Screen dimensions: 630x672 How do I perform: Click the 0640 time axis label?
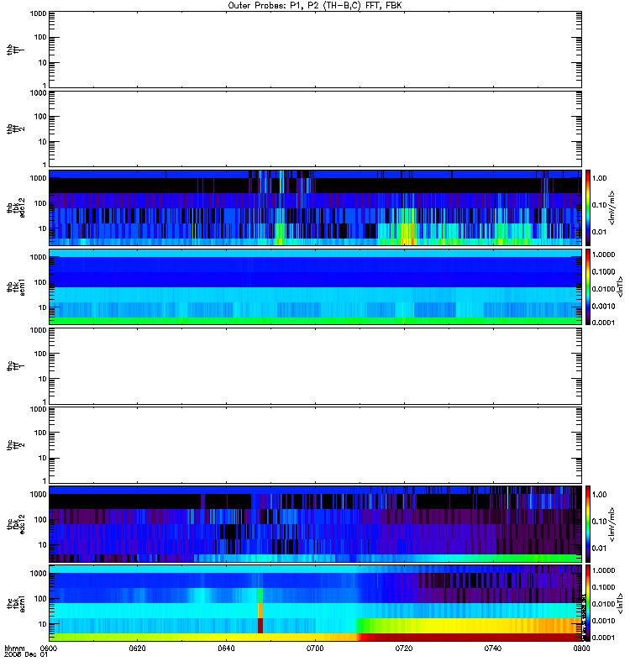click(226, 648)
